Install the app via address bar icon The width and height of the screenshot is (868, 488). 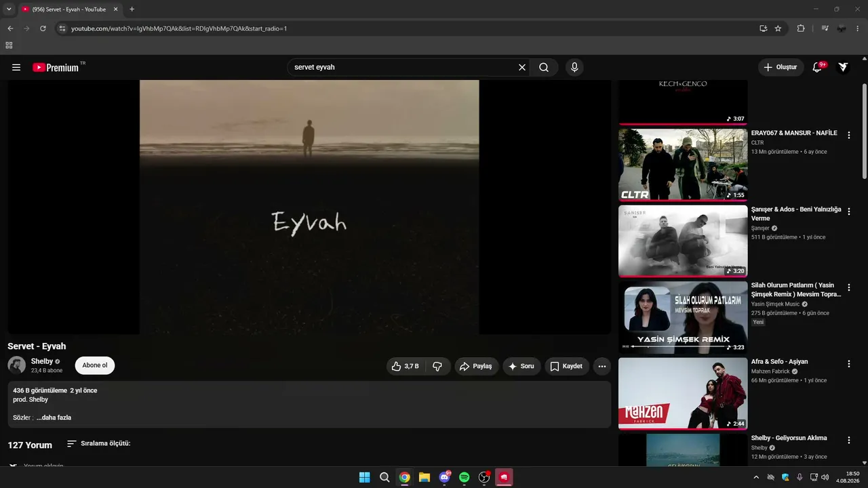(x=763, y=28)
